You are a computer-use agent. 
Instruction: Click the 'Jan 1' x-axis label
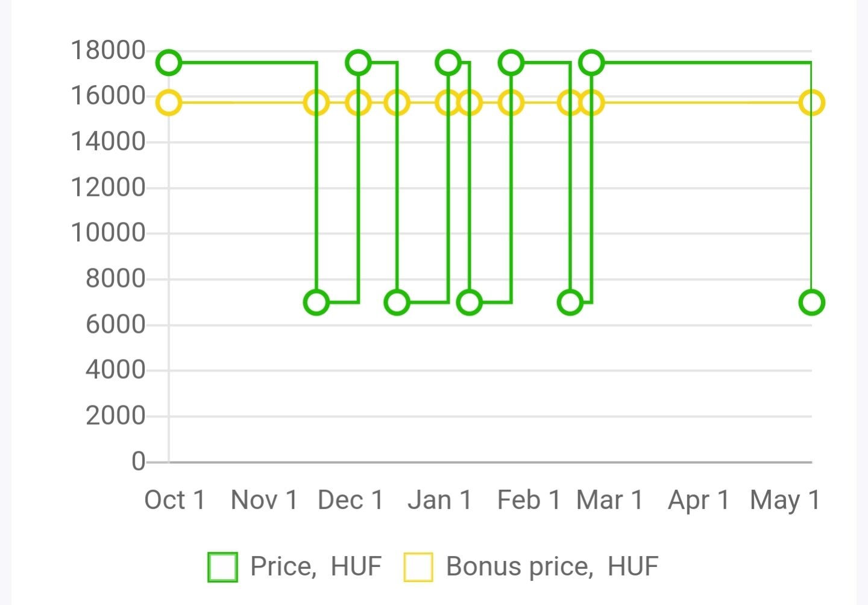pos(439,500)
